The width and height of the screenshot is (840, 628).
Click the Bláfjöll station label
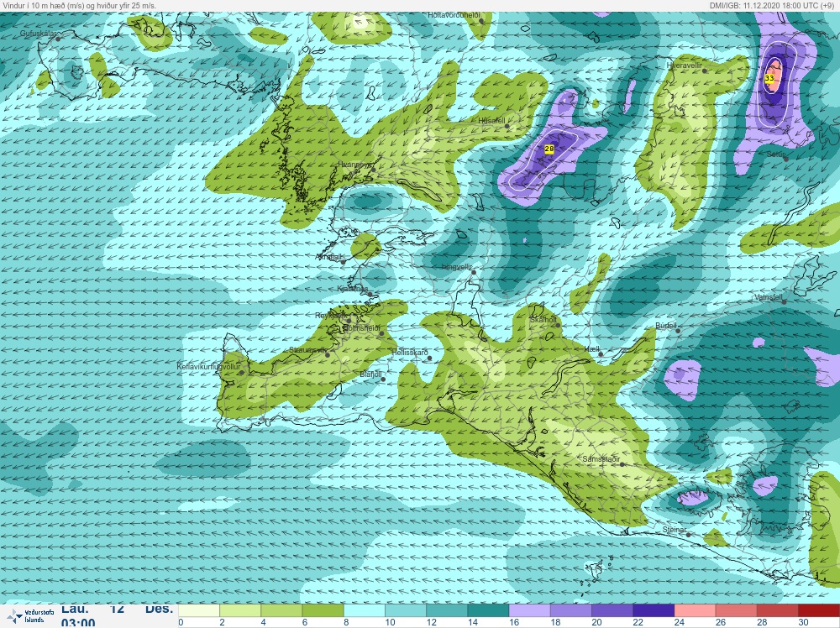pyautogui.click(x=370, y=374)
